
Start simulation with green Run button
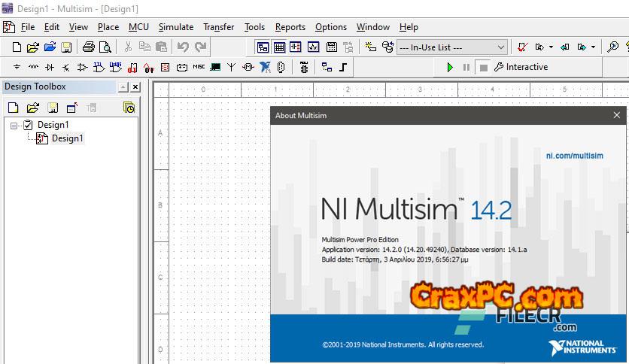450,68
